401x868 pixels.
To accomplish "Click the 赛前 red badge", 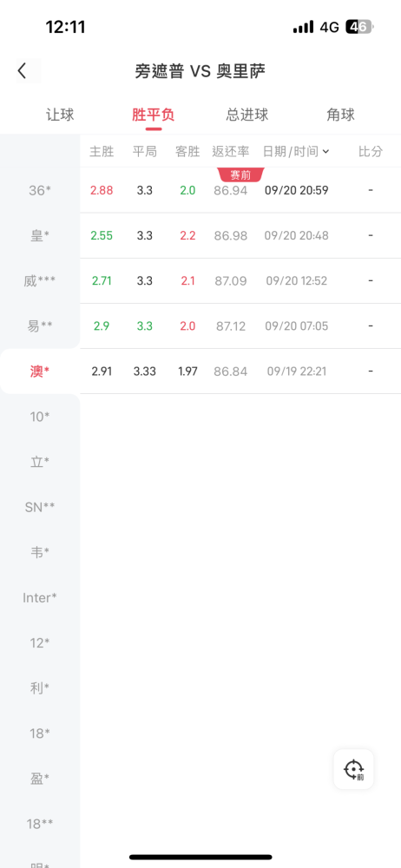I will tap(241, 175).
